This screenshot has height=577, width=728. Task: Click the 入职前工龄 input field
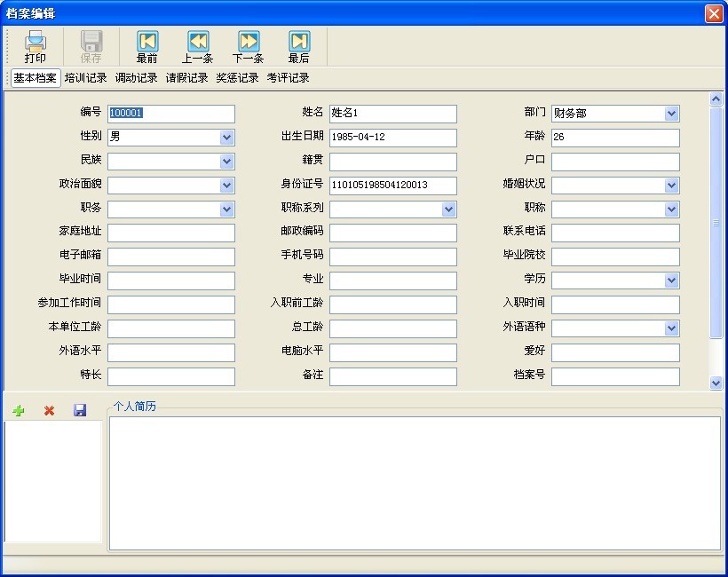tap(393, 304)
